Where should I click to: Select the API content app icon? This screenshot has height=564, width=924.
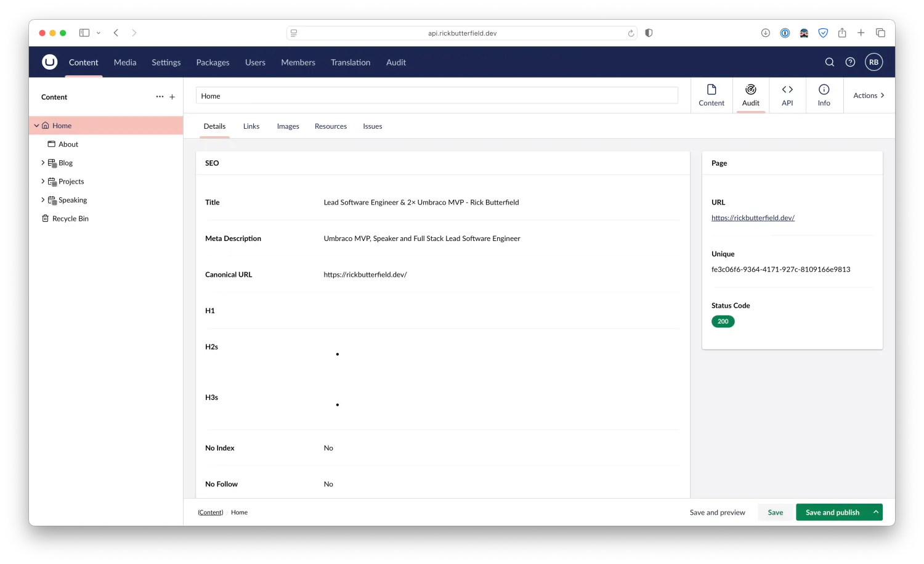pos(787,95)
